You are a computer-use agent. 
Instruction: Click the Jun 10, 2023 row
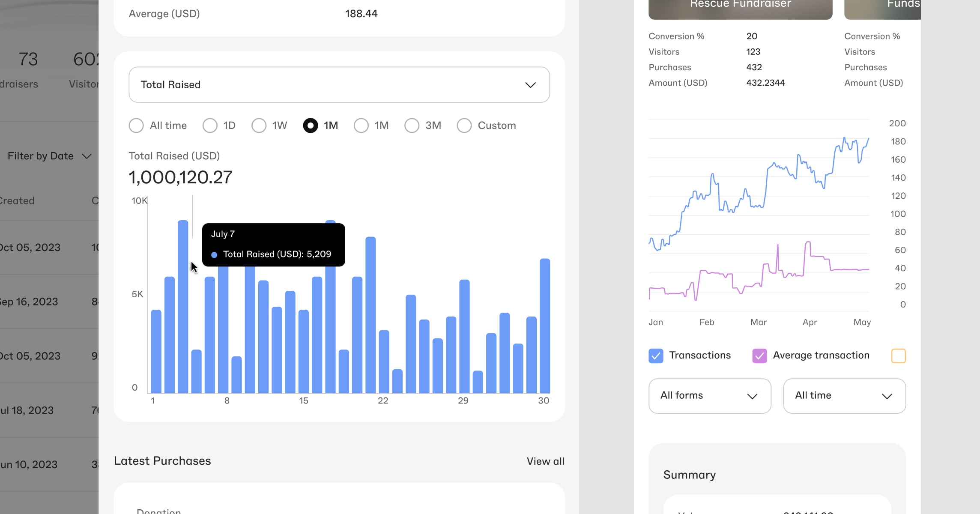[x=49, y=464]
